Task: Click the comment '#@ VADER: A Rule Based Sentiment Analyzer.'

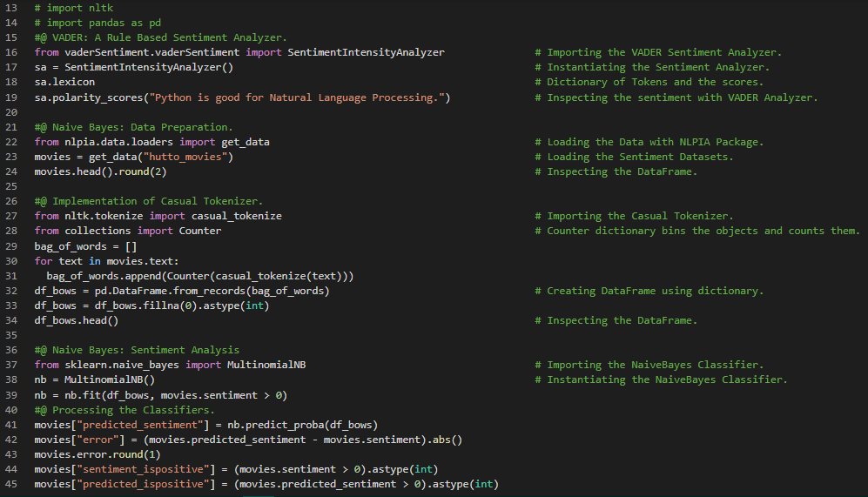Action: pos(160,37)
